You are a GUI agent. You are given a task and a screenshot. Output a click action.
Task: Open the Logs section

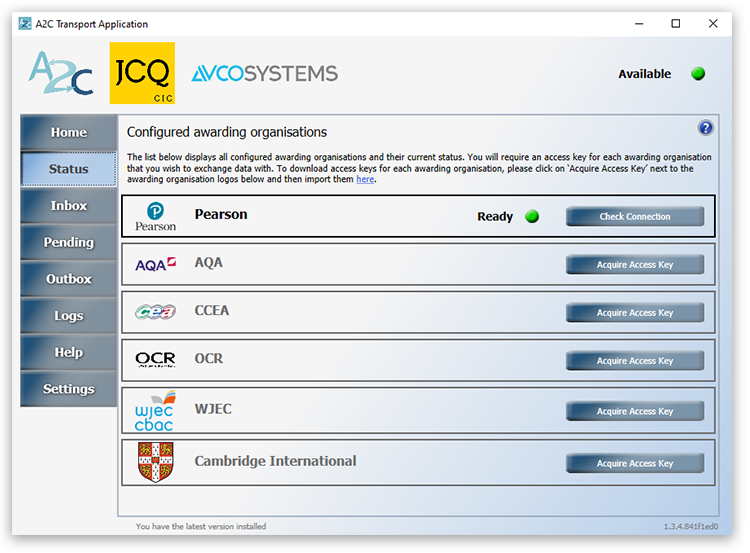tap(68, 316)
